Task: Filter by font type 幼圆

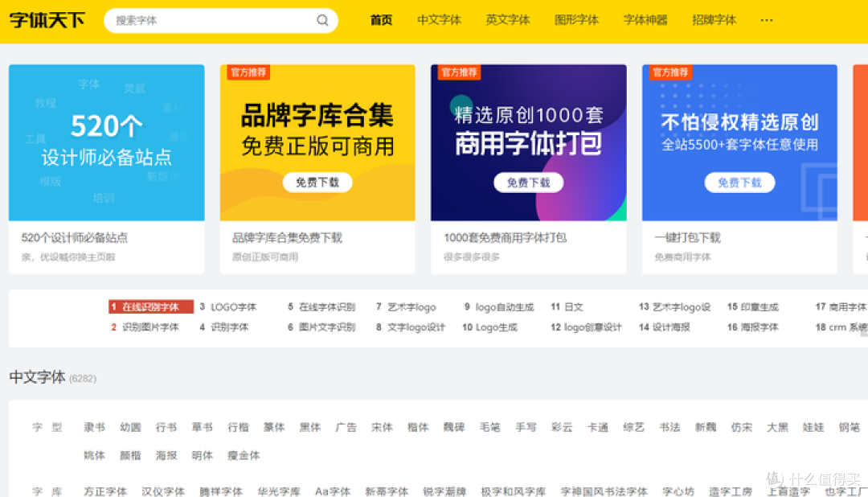Action: 130,427
